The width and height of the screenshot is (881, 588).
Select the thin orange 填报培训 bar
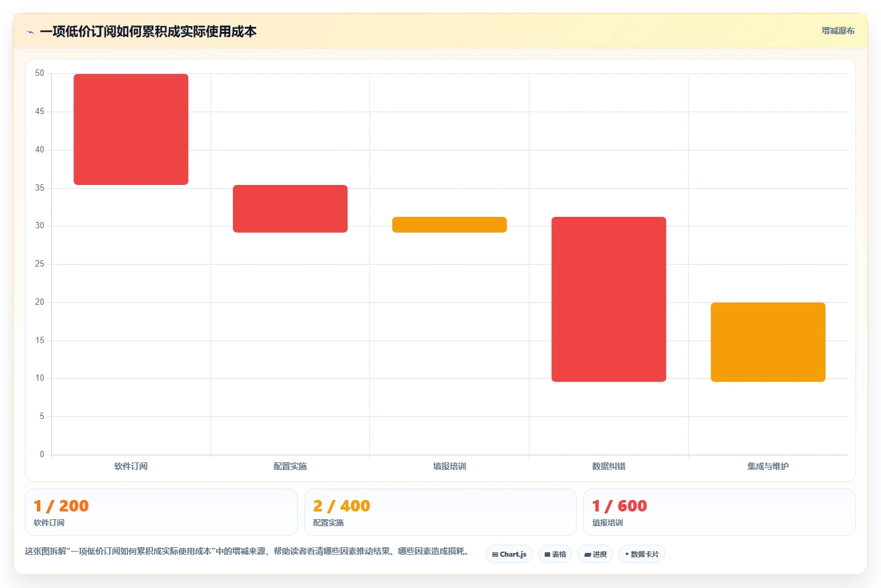pyautogui.click(x=450, y=224)
